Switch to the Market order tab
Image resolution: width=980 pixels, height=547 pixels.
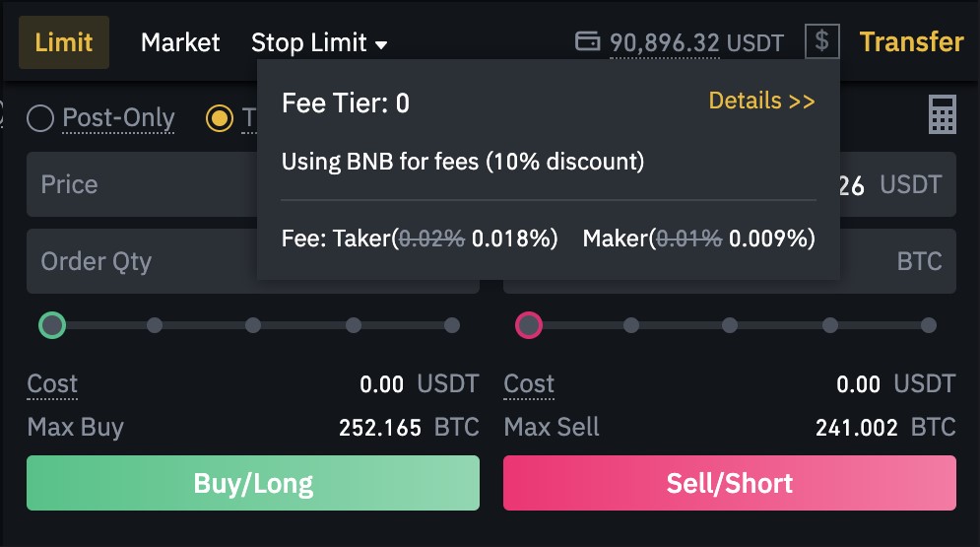tap(180, 42)
